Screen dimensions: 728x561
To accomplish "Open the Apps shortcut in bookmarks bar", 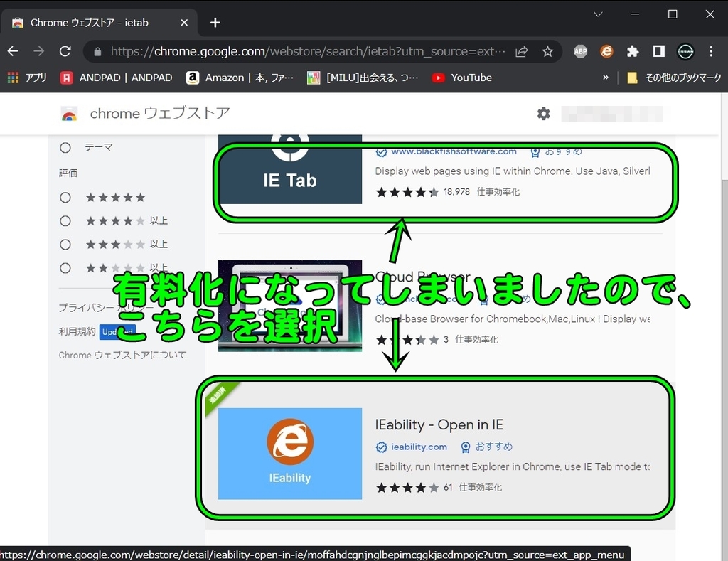I will click(27, 78).
